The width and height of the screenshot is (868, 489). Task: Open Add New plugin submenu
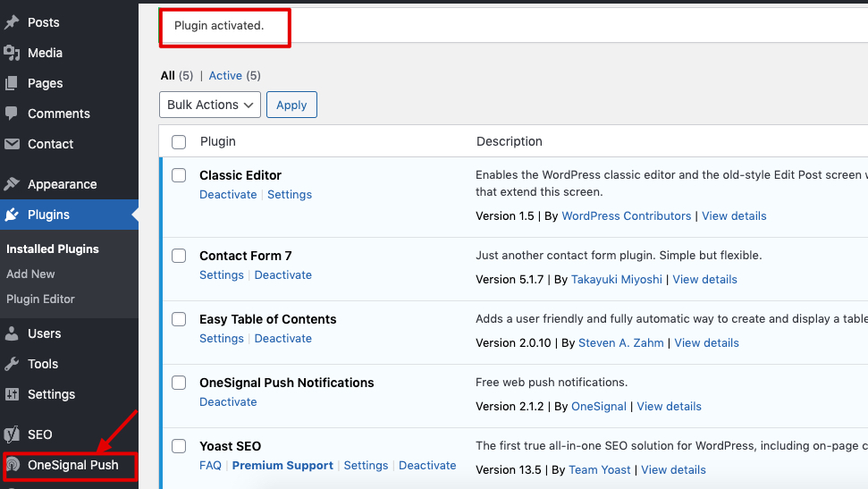pos(30,274)
